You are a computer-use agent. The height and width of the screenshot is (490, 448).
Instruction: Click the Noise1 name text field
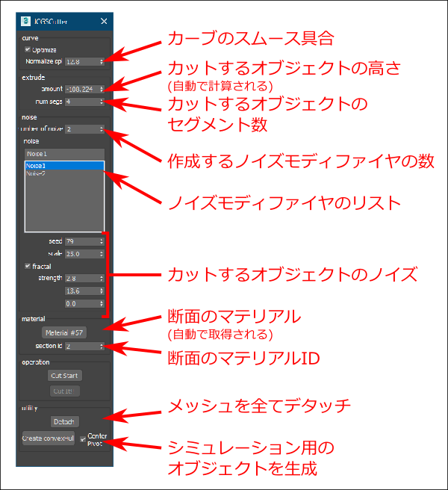click(x=64, y=154)
